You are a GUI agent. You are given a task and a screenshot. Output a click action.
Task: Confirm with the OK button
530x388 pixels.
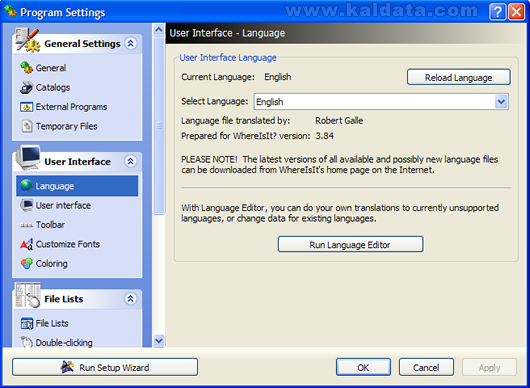363,367
